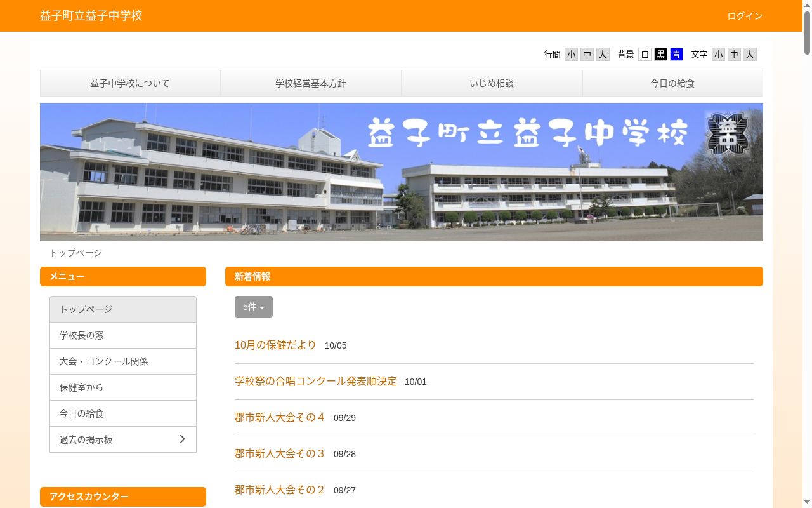Open the 益子中学校について tab
The height and width of the screenshot is (508, 812).
130,83
